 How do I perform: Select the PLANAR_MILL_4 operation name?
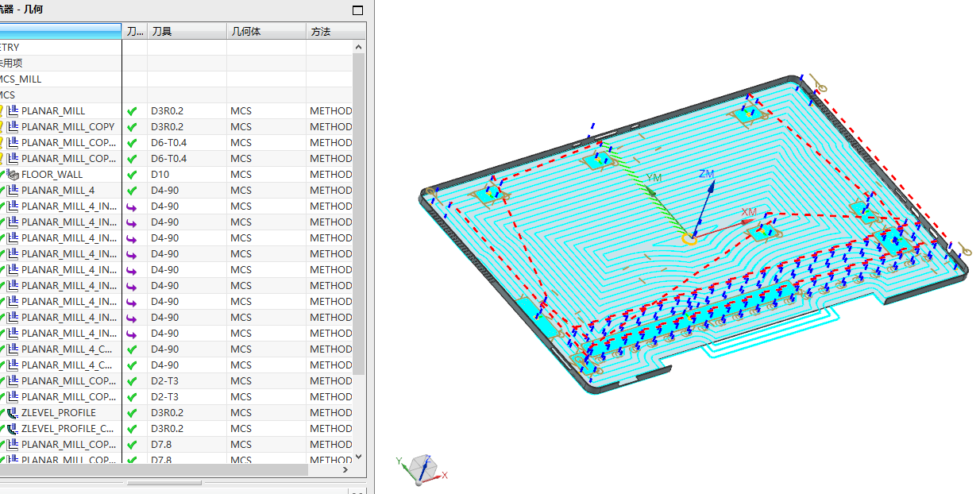pos(58,190)
